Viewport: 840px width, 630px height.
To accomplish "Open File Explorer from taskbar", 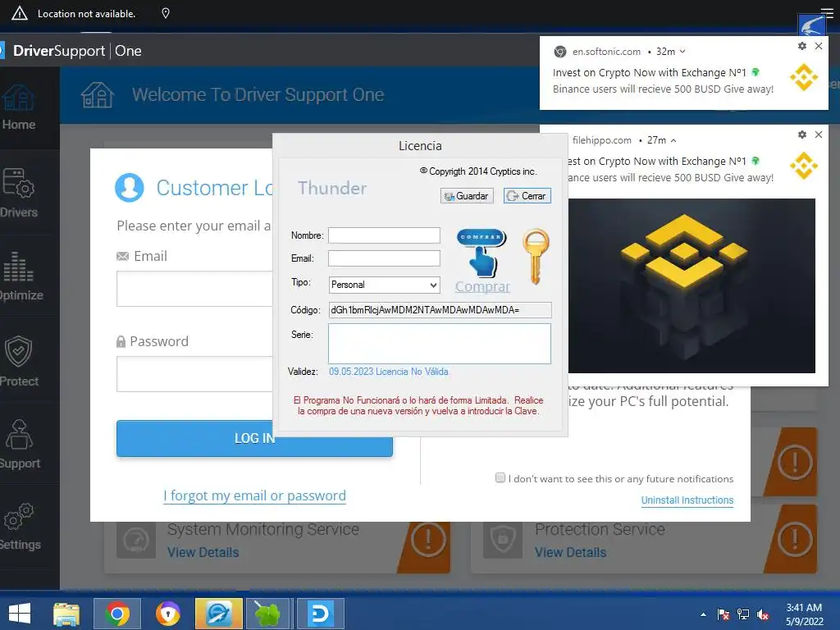I will tap(66, 614).
